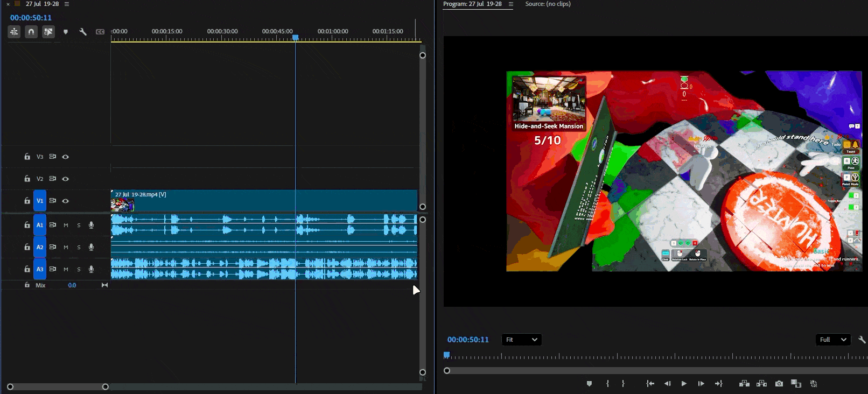Mute audio track A3
This screenshot has width=868, height=394.
(x=66, y=269)
